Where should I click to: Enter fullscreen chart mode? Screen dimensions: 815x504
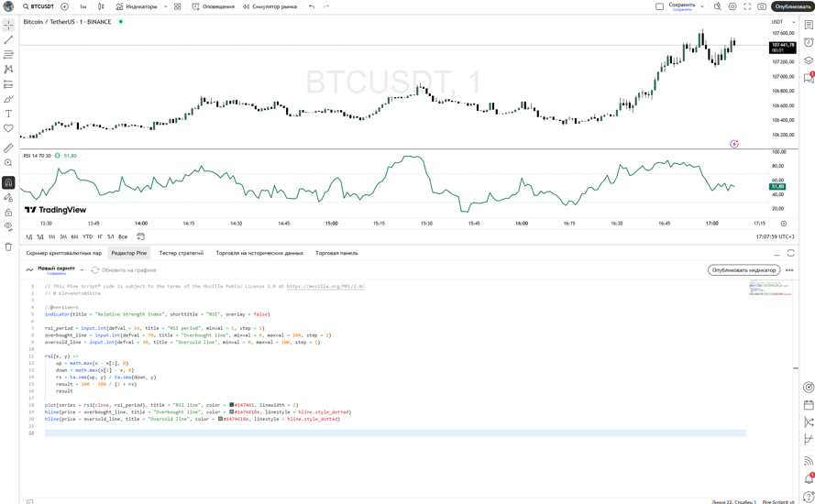tap(747, 6)
